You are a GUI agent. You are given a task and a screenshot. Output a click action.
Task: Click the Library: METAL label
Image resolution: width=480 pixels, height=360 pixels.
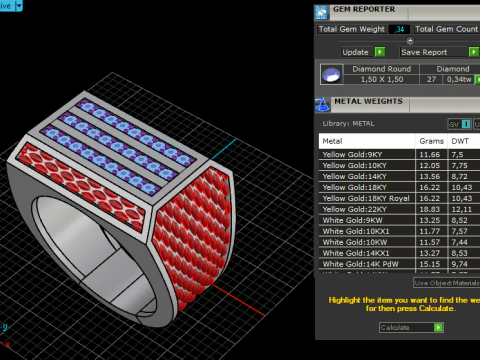point(348,124)
